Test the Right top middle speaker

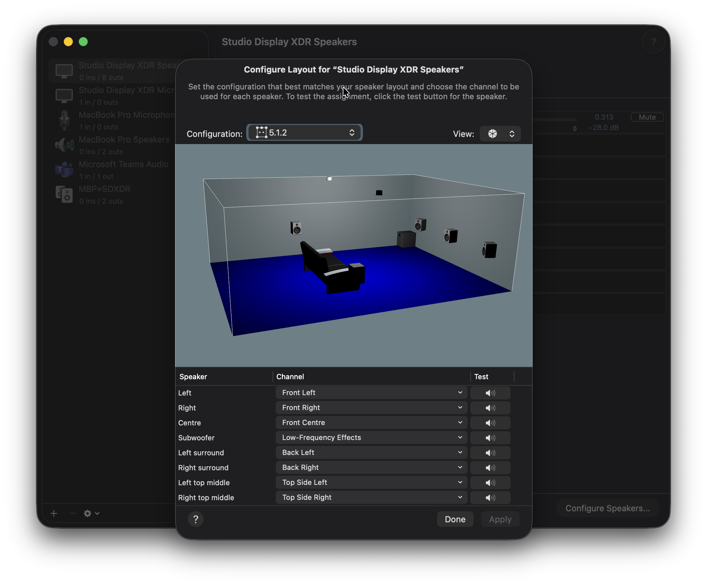pyautogui.click(x=490, y=497)
